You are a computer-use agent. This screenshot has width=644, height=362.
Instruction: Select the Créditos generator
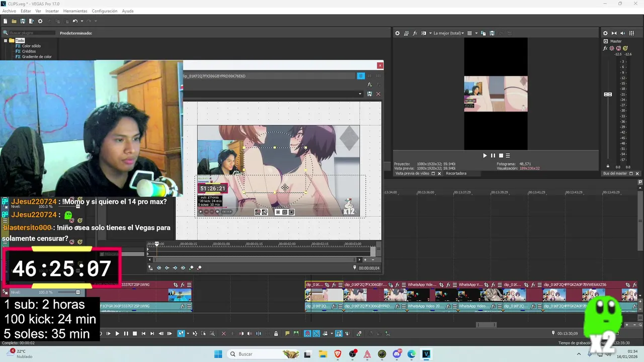tap(29, 51)
